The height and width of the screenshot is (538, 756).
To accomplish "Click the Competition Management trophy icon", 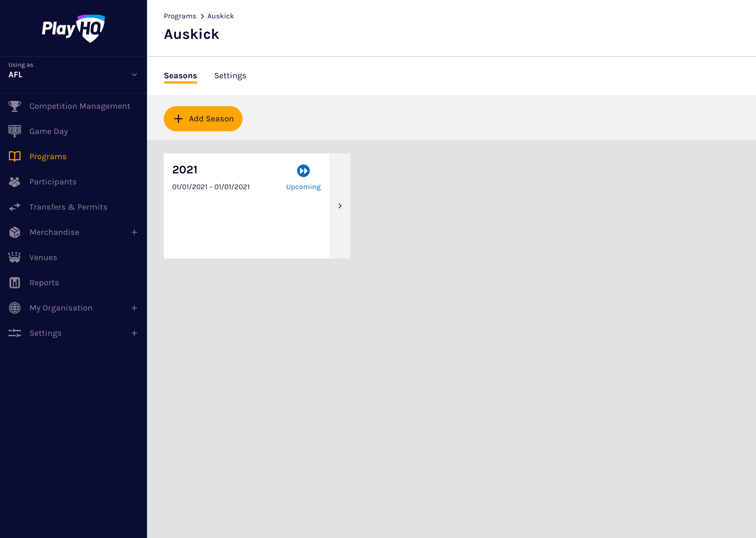I will point(14,106).
